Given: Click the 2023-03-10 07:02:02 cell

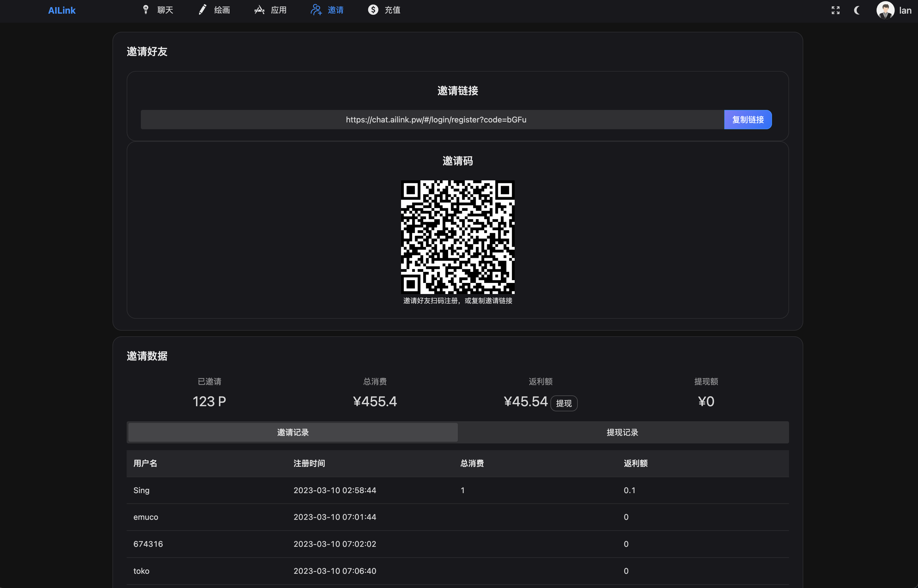Looking at the screenshot, I should point(335,544).
